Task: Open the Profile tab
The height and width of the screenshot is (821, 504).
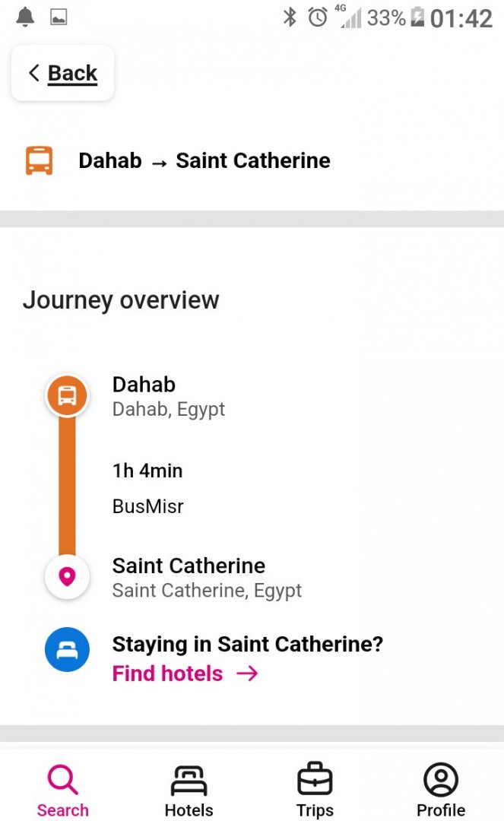Action: coord(441,791)
